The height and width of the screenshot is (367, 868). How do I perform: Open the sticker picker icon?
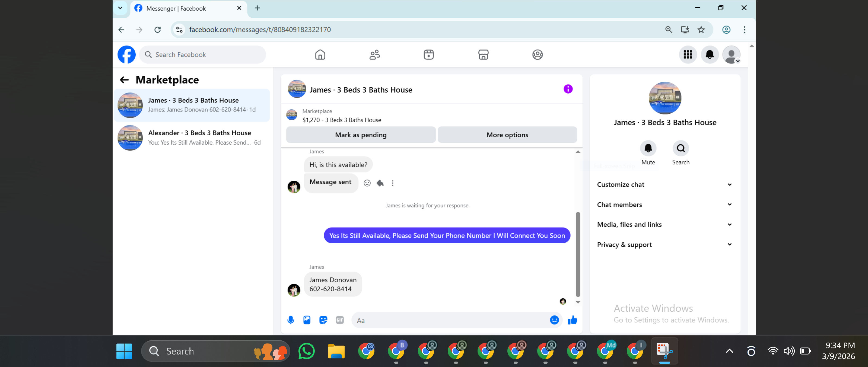[x=323, y=320]
